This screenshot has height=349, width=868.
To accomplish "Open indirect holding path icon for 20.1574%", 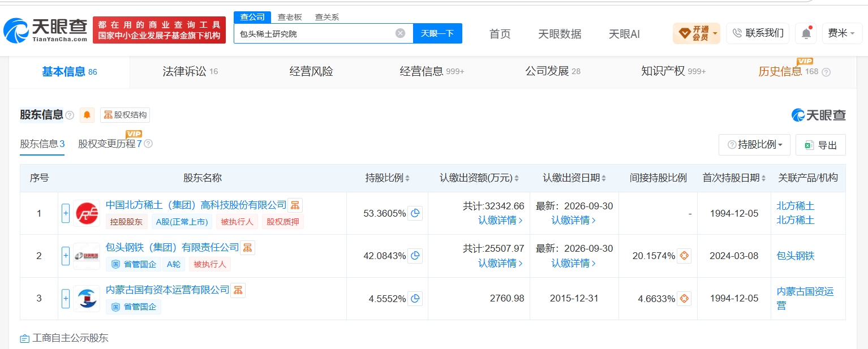I will pos(684,256).
